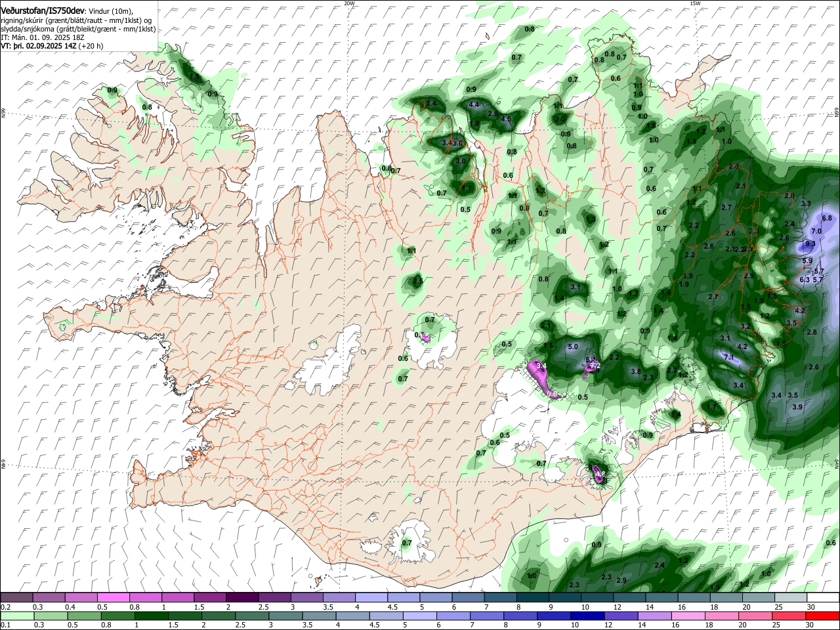The height and width of the screenshot is (630, 840).
Task: Click the 3.6 precipitation value on the map
Action: click(458, 143)
